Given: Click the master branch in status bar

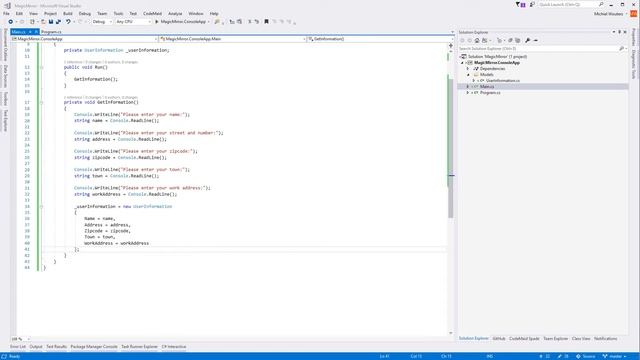Looking at the screenshot, I should click(614, 356).
